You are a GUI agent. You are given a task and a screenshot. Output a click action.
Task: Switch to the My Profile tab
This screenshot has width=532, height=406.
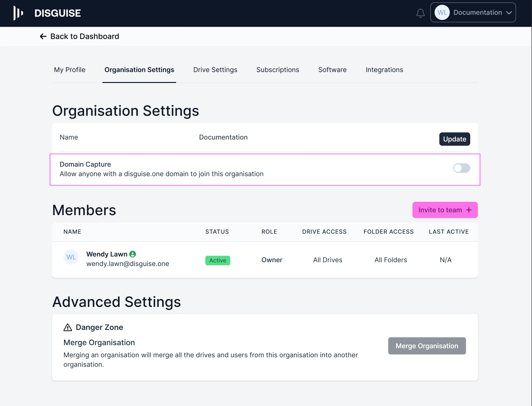coord(70,70)
